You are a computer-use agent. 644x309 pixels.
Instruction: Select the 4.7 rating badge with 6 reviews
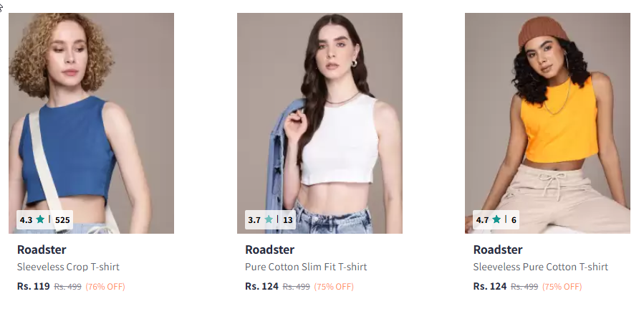(x=496, y=220)
